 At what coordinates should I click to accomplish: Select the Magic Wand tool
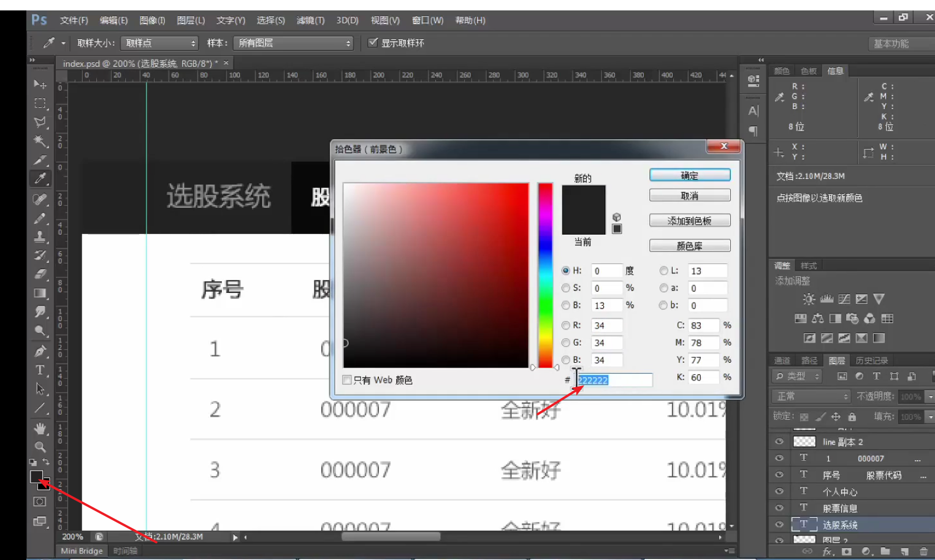click(x=40, y=141)
